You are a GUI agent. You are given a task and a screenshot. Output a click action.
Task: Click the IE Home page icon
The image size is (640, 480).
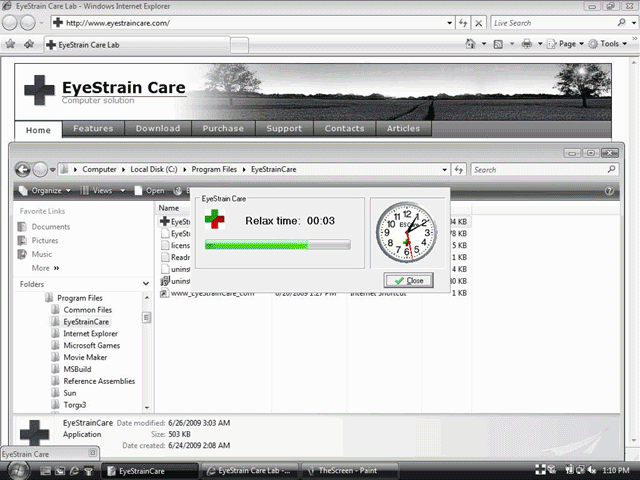(x=471, y=44)
